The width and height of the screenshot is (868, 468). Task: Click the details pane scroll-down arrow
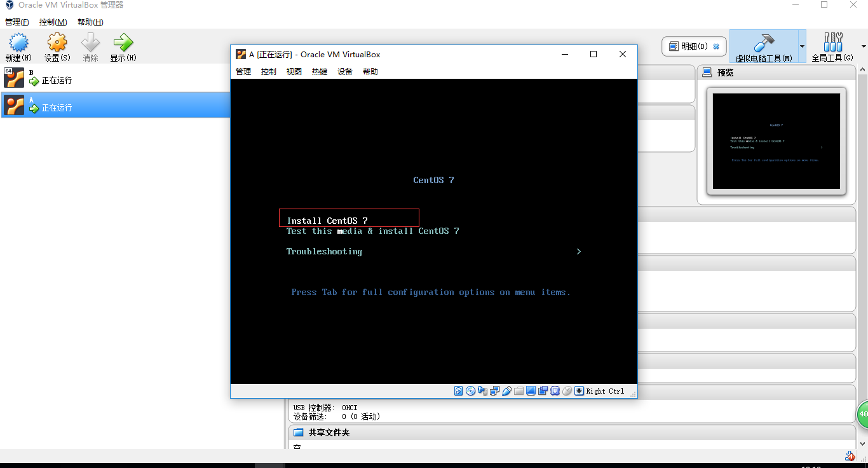863,443
